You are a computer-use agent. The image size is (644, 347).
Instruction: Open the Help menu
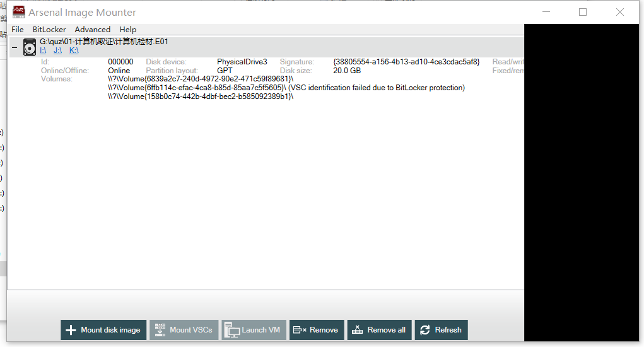click(x=128, y=30)
